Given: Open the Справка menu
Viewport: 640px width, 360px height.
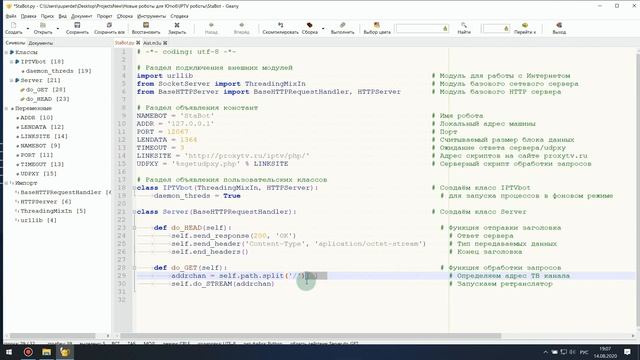Looking at the screenshot, I should pos(179,16).
